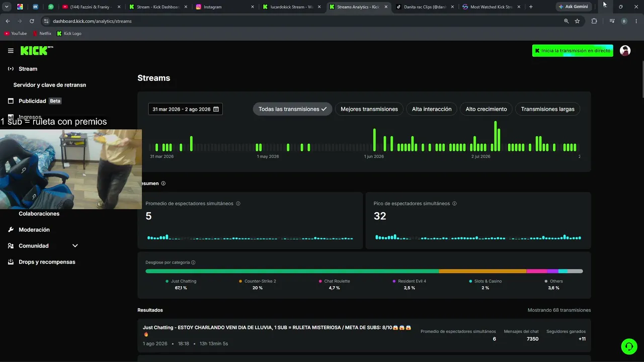Select the Moderación wrench icon
644x362 pixels.
11,230
